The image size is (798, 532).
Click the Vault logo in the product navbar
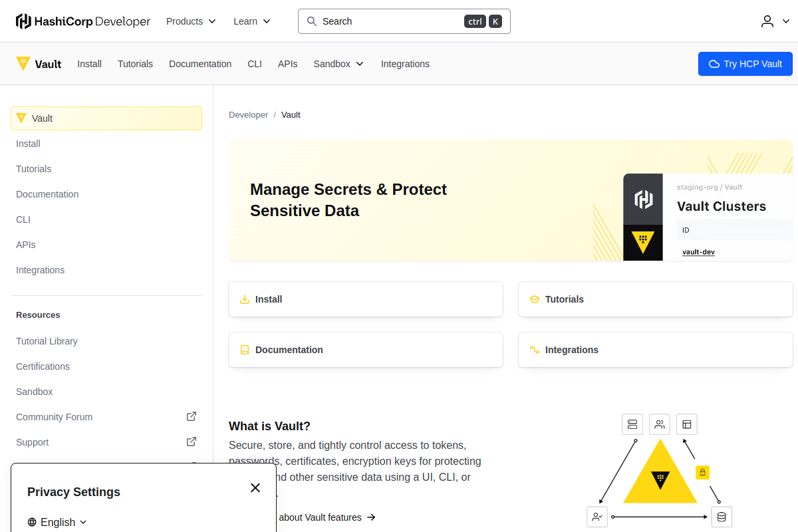tap(39, 64)
